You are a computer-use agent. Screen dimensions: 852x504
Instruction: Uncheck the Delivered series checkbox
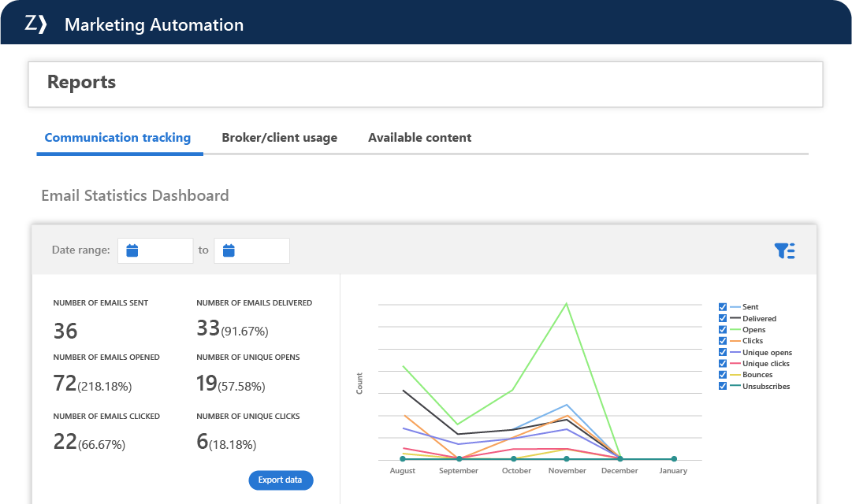tap(723, 319)
